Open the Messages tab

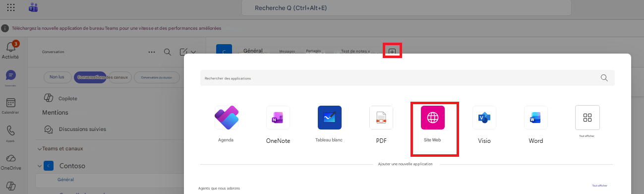(287, 51)
